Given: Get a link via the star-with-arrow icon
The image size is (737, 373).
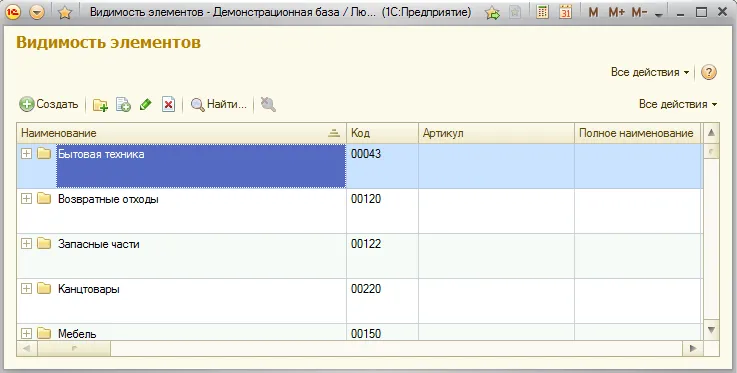Looking at the screenshot, I should tap(493, 13).
